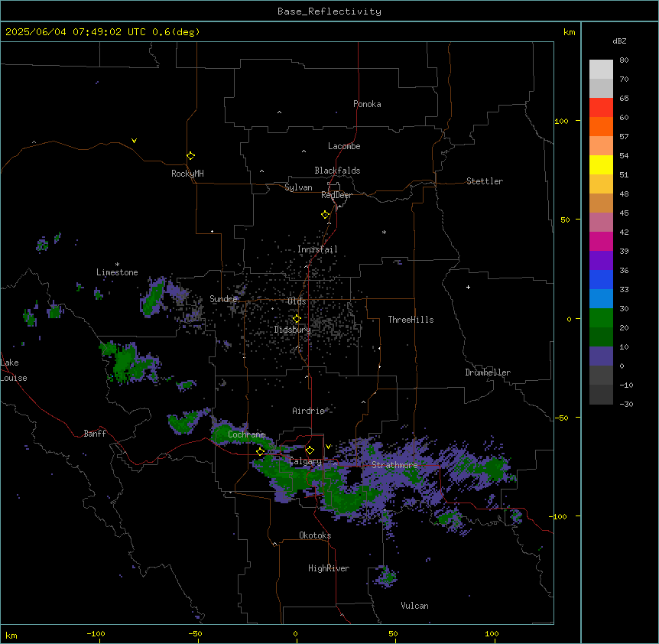The width and height of the screenshot is (659, 644).
Task: Click the yellow diamond marker beside RockyMH
Action: [190, 156]
